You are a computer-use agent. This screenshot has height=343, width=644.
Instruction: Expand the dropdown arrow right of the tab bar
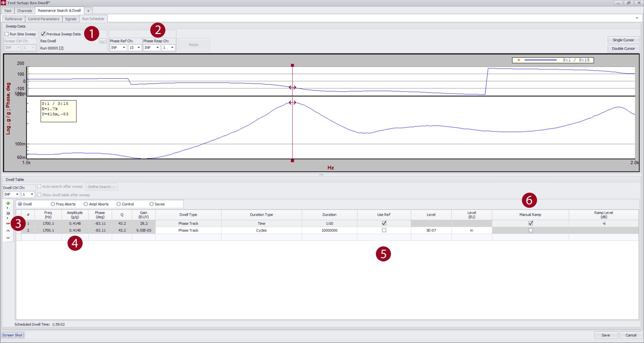637,18
